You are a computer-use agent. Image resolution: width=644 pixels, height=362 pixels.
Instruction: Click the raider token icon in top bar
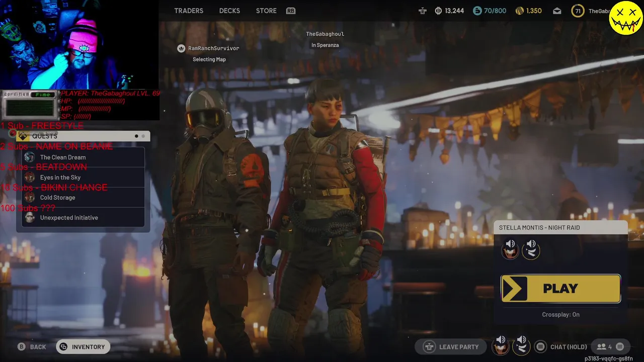[422, 11]
